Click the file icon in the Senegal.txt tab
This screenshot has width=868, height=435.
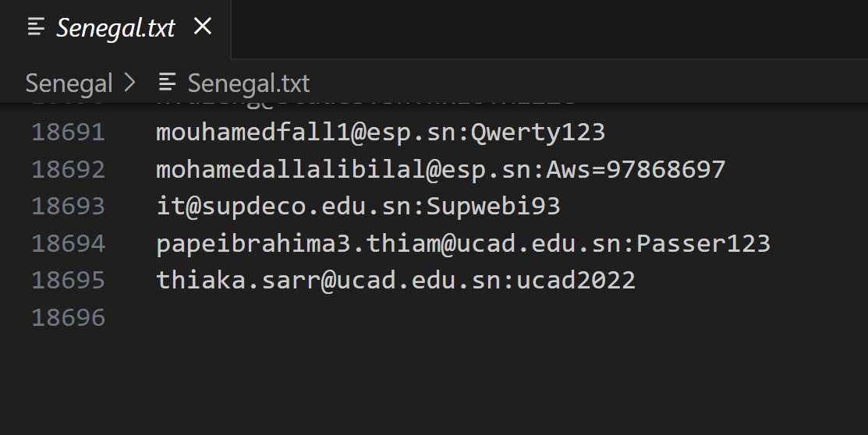36,27
